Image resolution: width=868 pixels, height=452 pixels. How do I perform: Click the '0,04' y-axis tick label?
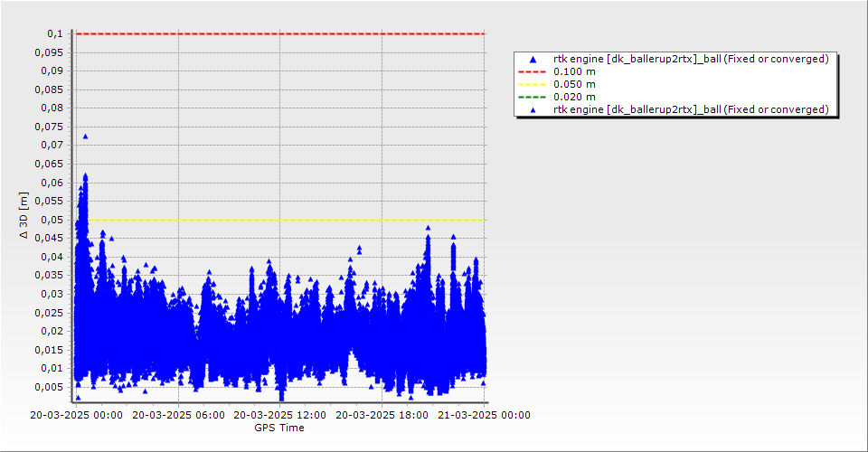52,258
